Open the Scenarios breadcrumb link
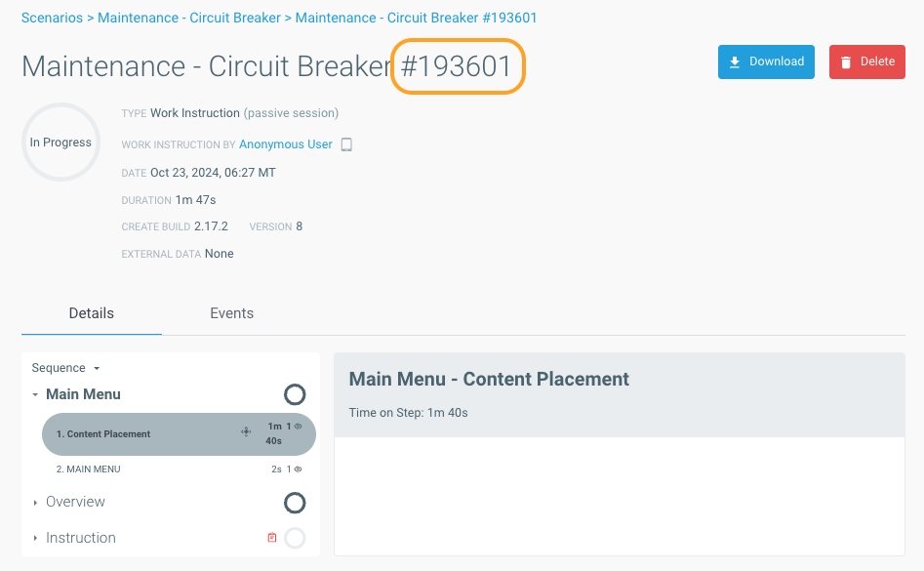The height and width of the screenshot is (571, 924). click(52, 18)
